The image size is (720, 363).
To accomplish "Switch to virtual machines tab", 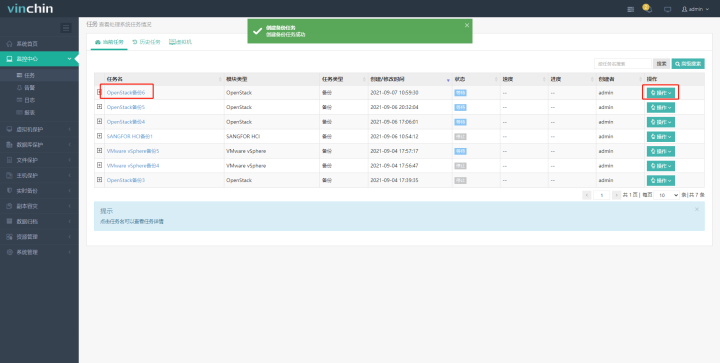I will (180, 42).
